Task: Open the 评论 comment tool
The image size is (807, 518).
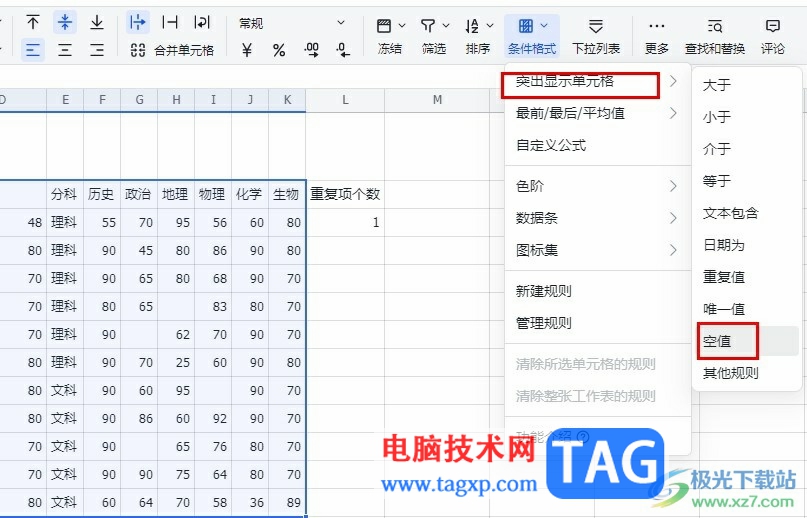Action: pos(773,37)
